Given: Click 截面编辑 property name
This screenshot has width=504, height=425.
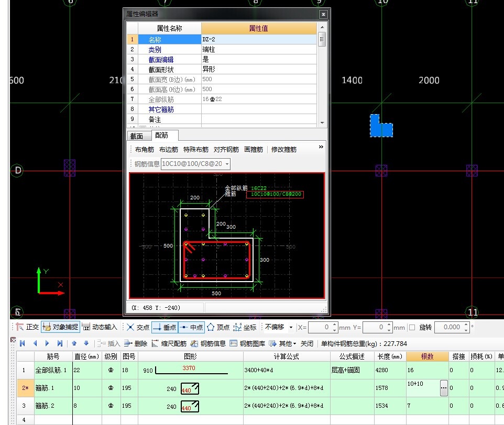Looking at the screenshot, I should (x=161, y=59).
